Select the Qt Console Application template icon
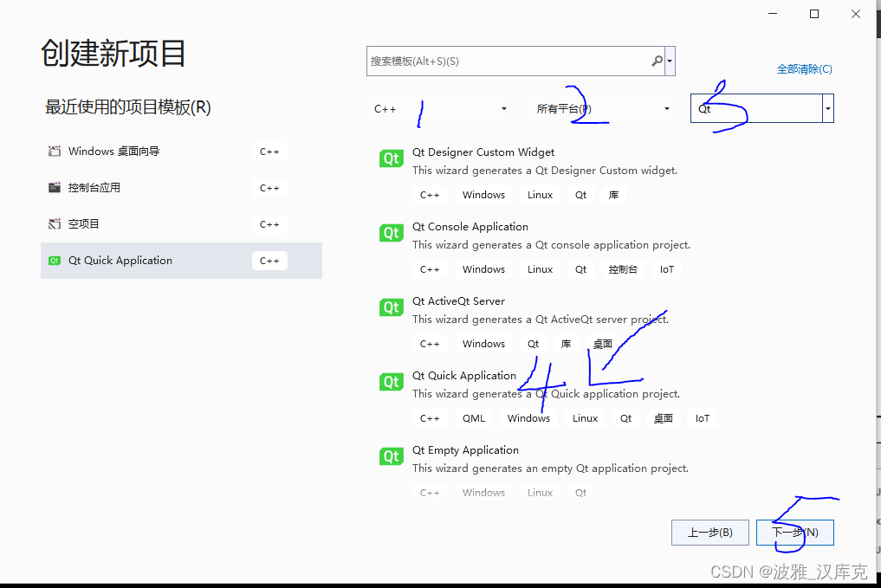 [391, 232]
